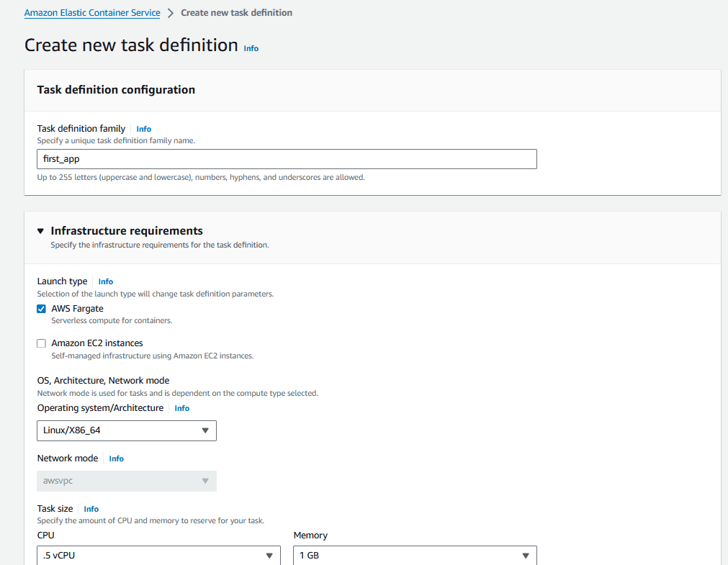Enable the Amazon EC2 instances checkbox

(x=41, y=343)
